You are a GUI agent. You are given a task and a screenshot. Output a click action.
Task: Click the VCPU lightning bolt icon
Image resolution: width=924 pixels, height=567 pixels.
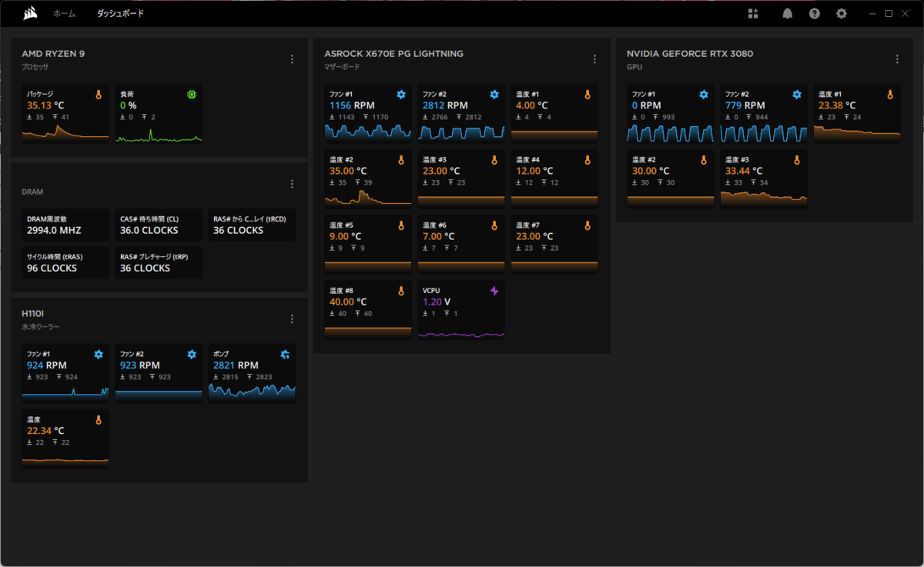click(x=494, y=291)
